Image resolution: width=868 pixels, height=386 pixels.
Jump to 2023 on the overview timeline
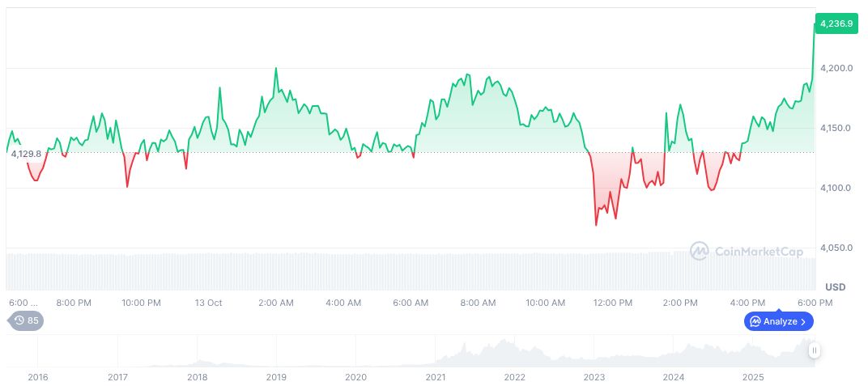(594, 377)
